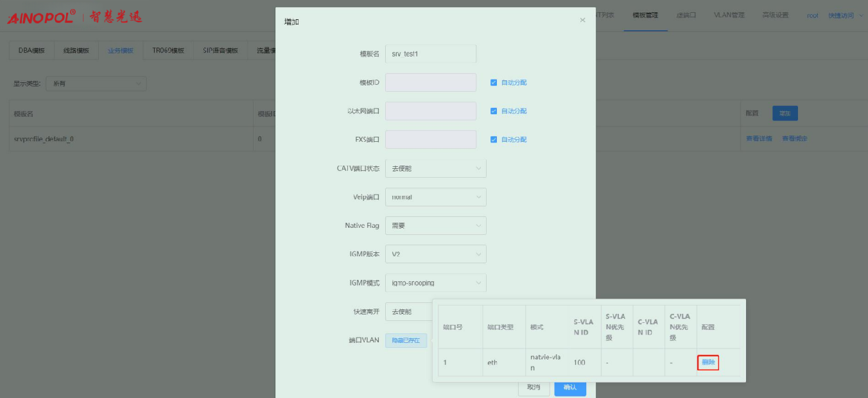Open the Native Flag dropdown
Screen dimensions: 868x398
(x=435, y=225)
